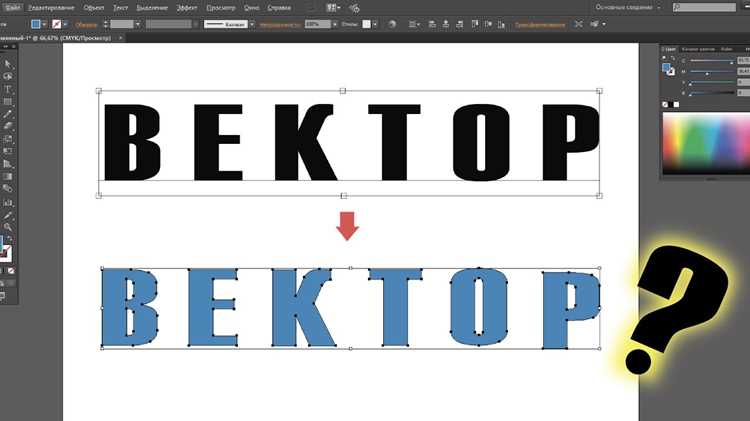This screenshot has height=421, width=750.
Task: Open Align To options dropdown
Action: click(x=414, y=24)
